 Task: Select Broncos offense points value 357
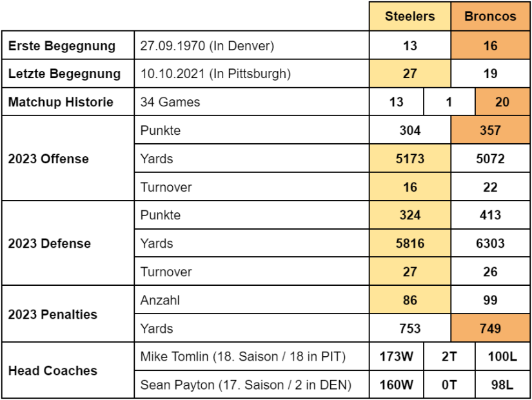(490, 130)
